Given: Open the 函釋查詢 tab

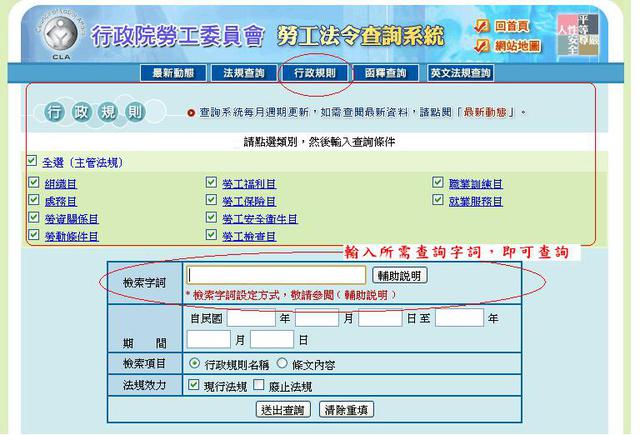Looking at the screenshot, I should coord(385,74).
